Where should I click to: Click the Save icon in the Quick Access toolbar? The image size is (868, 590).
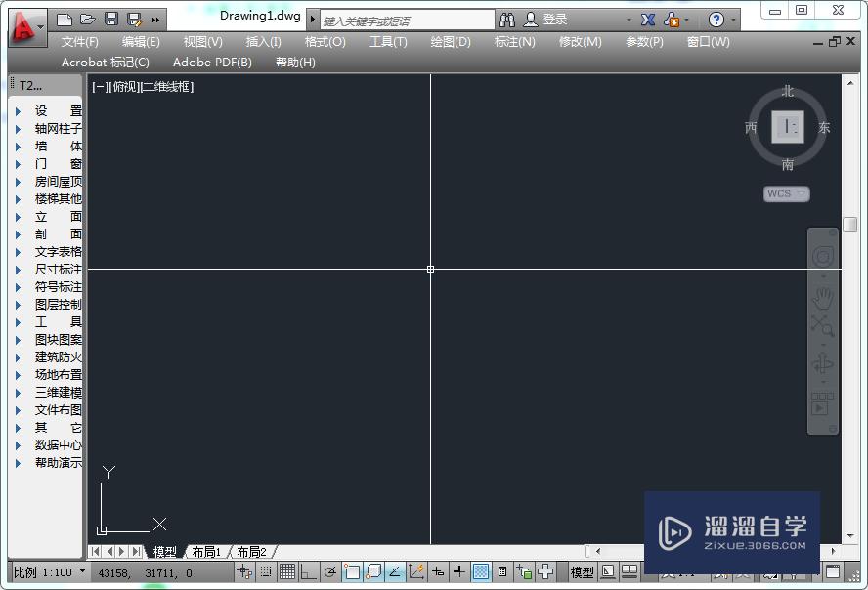(110, 18)
